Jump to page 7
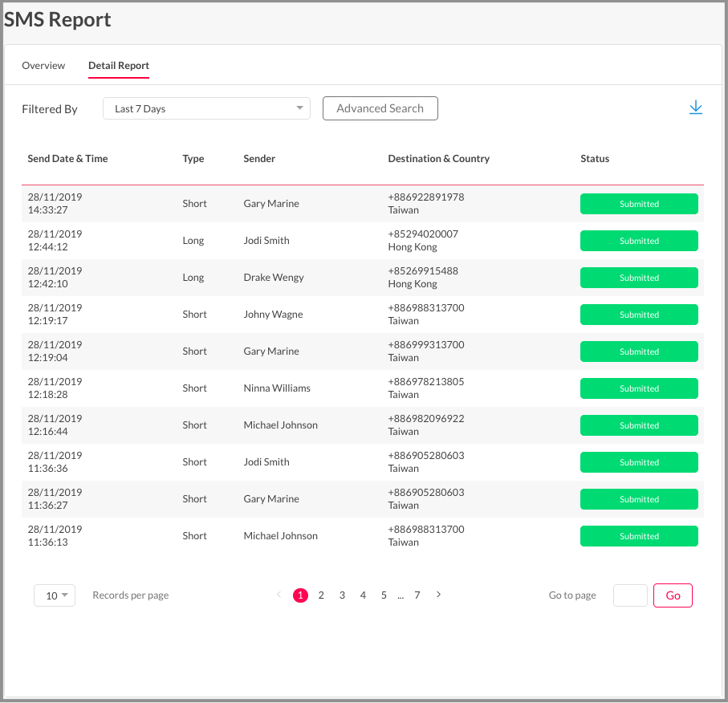Viewport: 728px width, 703px height. (417, 595)
